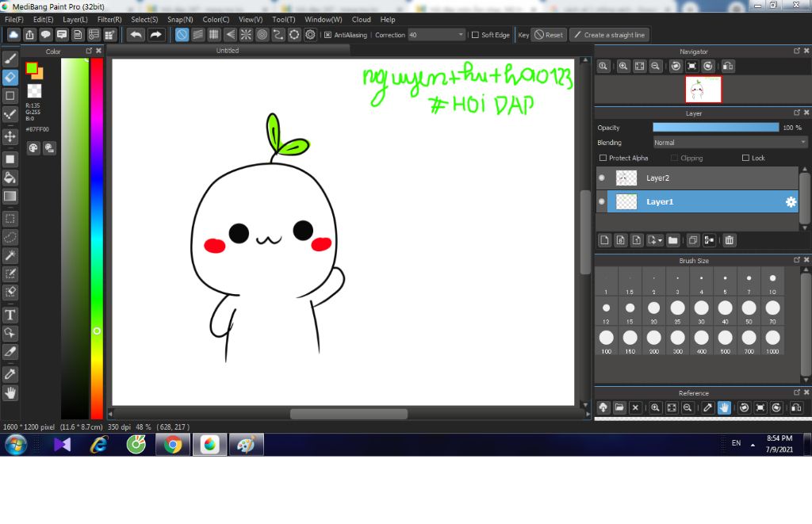The width and height of the screenshot is (812, 524).
Task: Open the Correction value dropdown
Action: pos(437,35)
